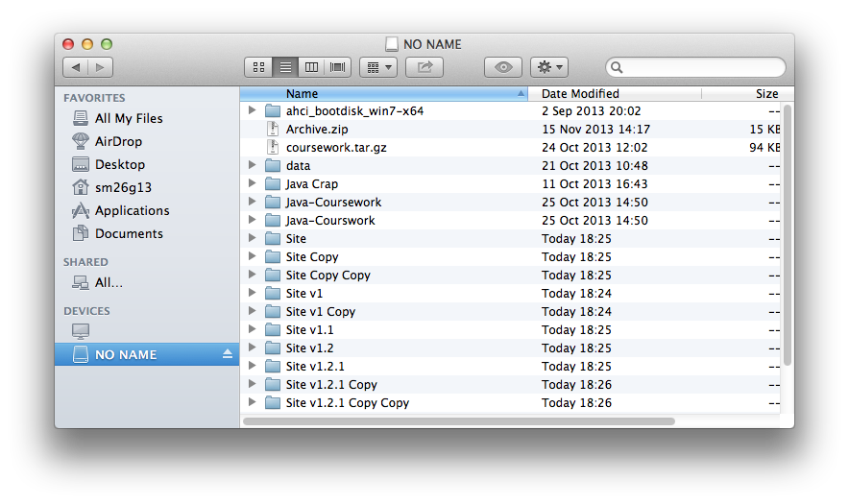Viewport: 849px width, 504px height.
Task: Click the 94 KB size cell
Action: 764,148
